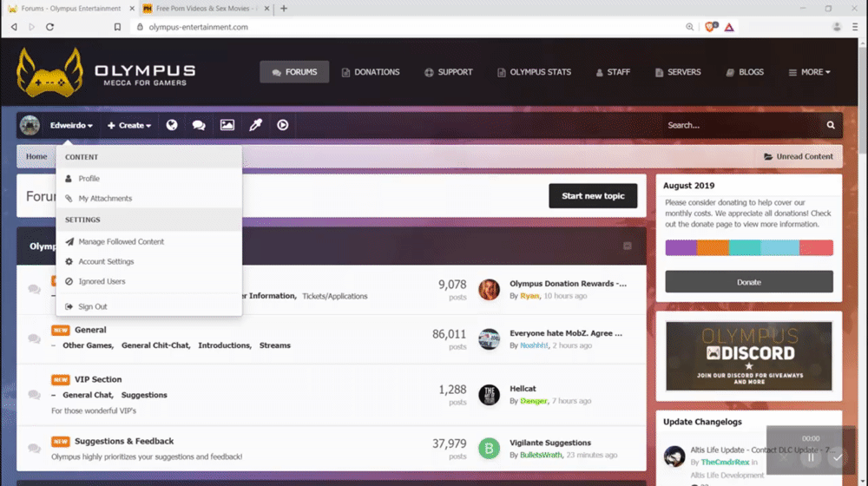Open the General Chit-Chat subforum

(x=155, y=345)
